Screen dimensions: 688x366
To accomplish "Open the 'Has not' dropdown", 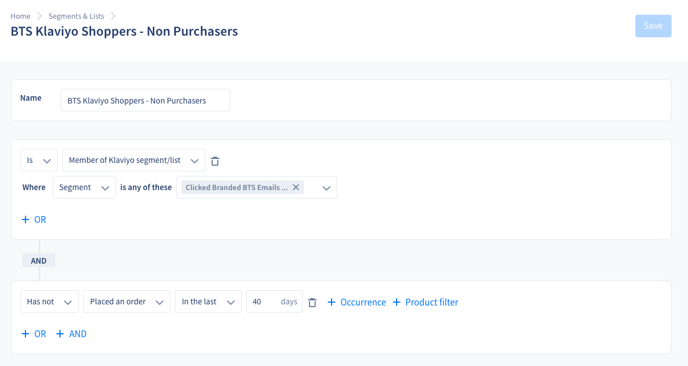I will [x=49, y=302].
